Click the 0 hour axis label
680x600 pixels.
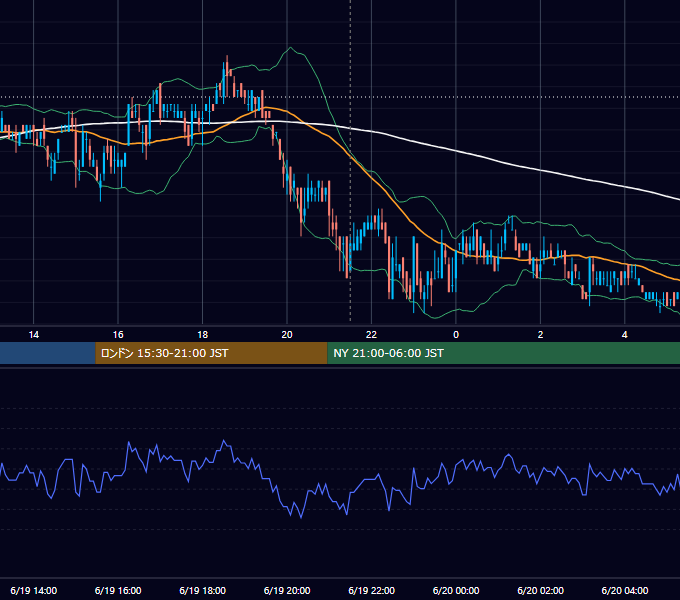coord(456,335)
